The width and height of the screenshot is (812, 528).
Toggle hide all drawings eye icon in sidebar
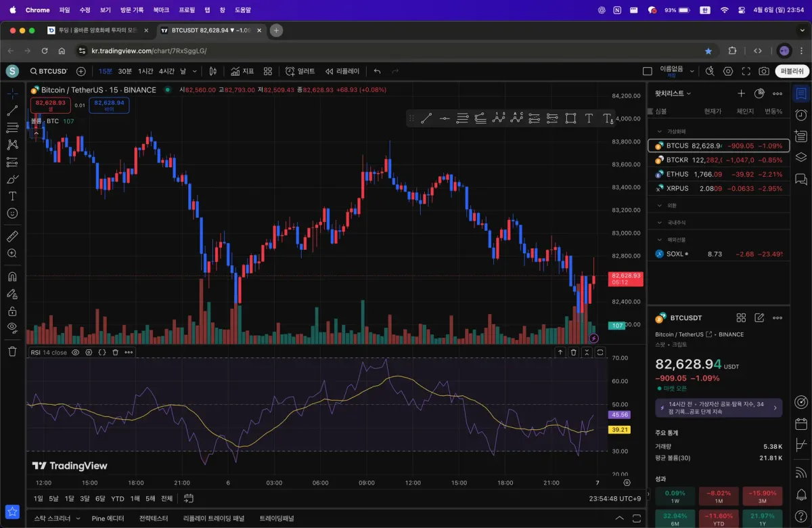click(12, 328)
